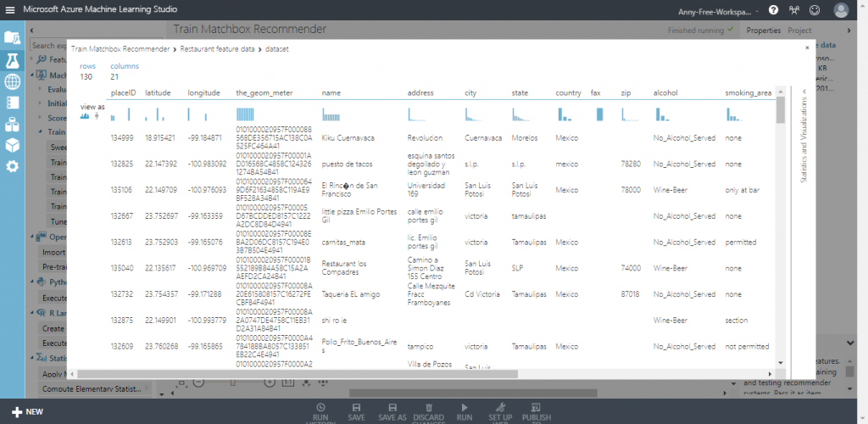The image size is (868, 424).
Task: Click 'carnitas_mata' name cell
Action: [x=343, y=242]
